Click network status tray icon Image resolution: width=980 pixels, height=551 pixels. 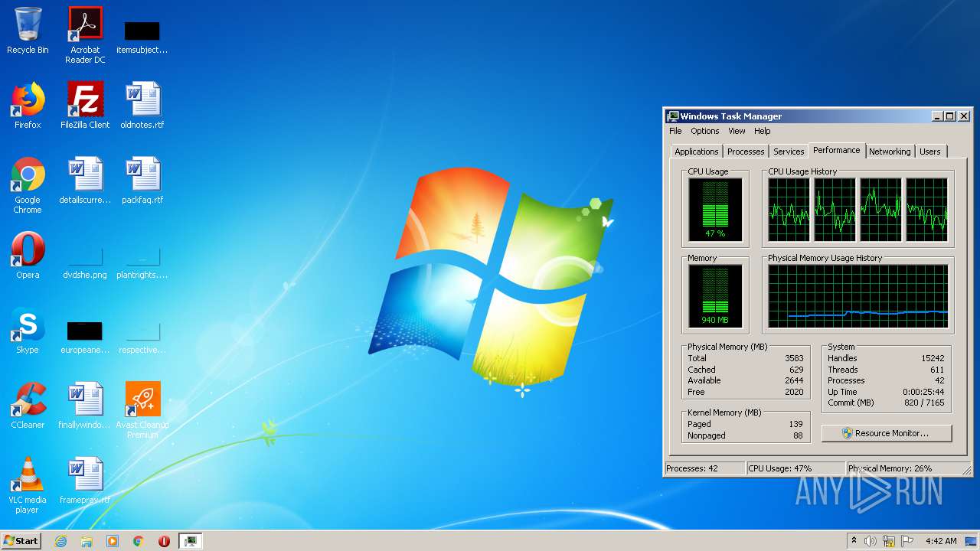tap(888, 541)
